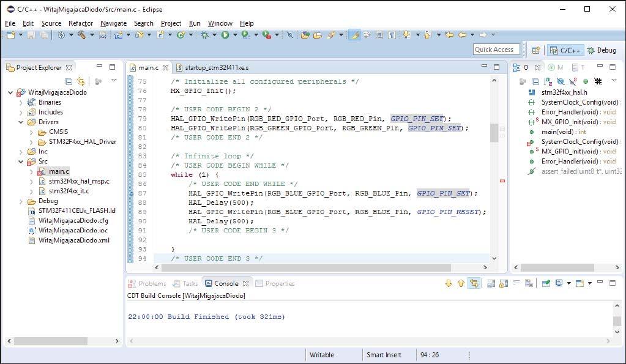Screen dimensions: 626x364
Task: Toggle Mark Occurrences highlighter in toolbar
Action: (x=354, y=35)
